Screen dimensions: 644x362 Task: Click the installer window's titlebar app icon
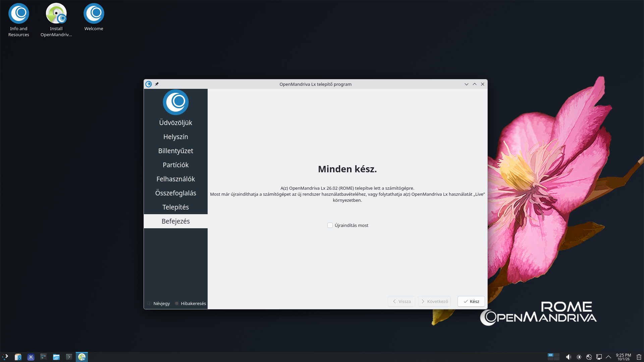click(x=149, y=84)
